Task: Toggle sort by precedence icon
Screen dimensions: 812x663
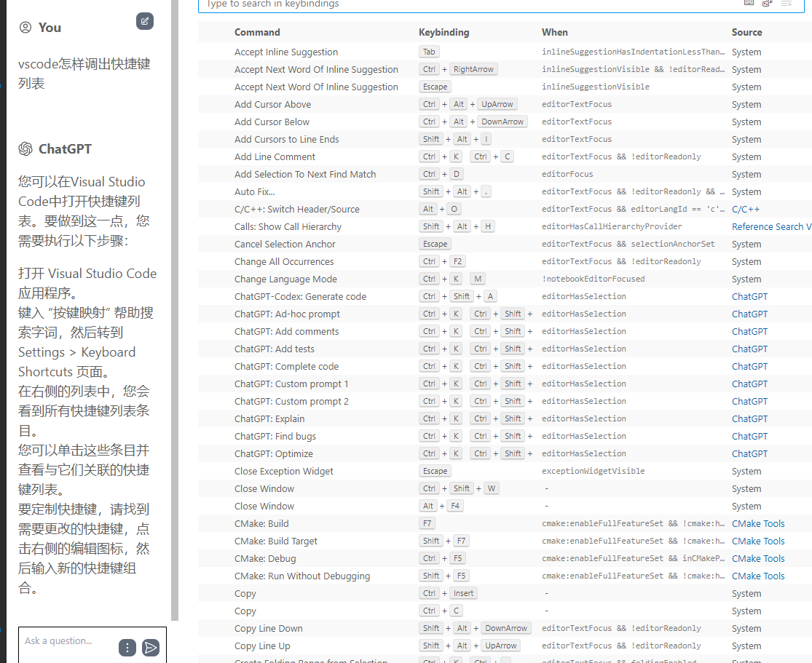Action: point(768,3)
